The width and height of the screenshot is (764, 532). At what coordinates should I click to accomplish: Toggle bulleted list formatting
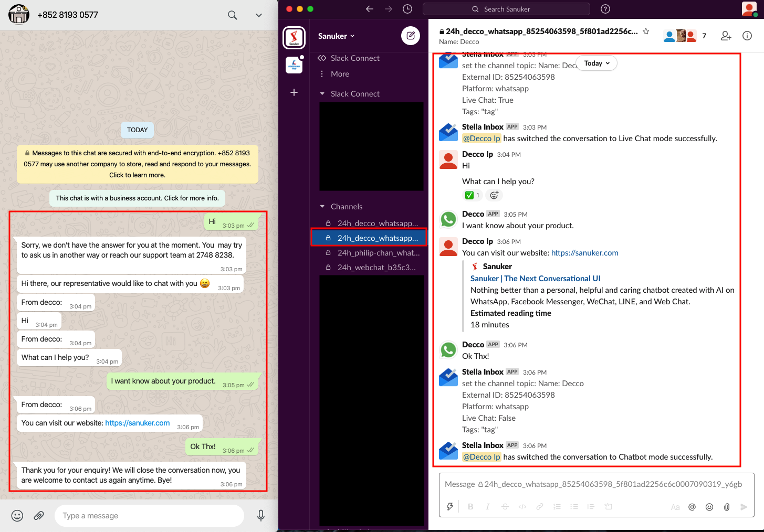coord(574,507)
